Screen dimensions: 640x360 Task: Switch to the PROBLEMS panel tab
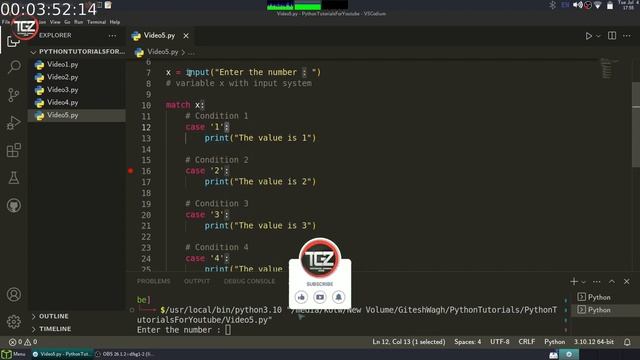[153, 281]
